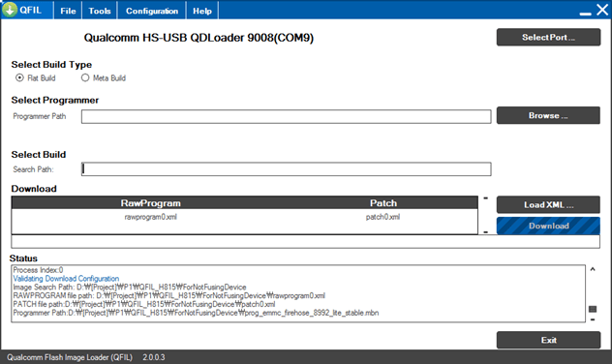Open the Configuration menu
Viewport: 612px width, 364px height.
(152, 11)
